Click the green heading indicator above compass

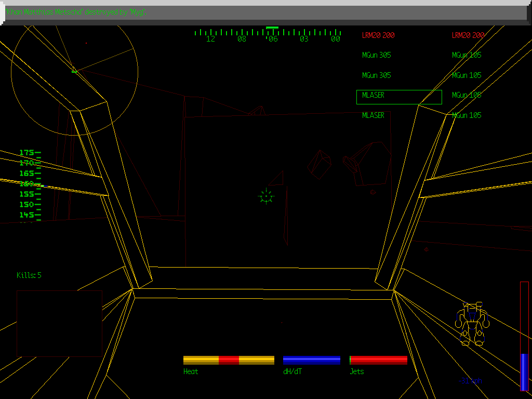point(272,28)
